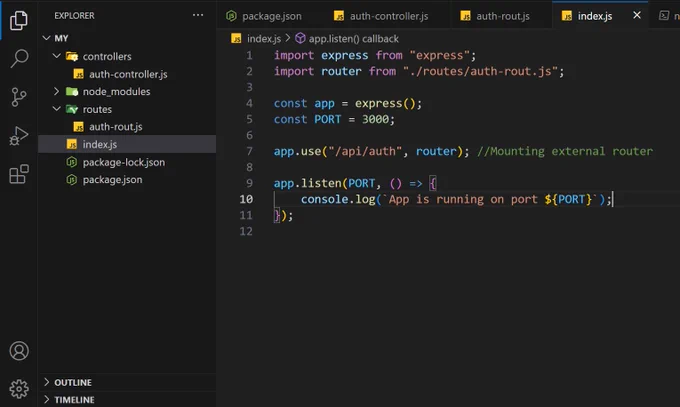Viewport: 680px width, 407px height.
Task: Collapse the controllers folder chevron
Action: [x=56, y=56]
